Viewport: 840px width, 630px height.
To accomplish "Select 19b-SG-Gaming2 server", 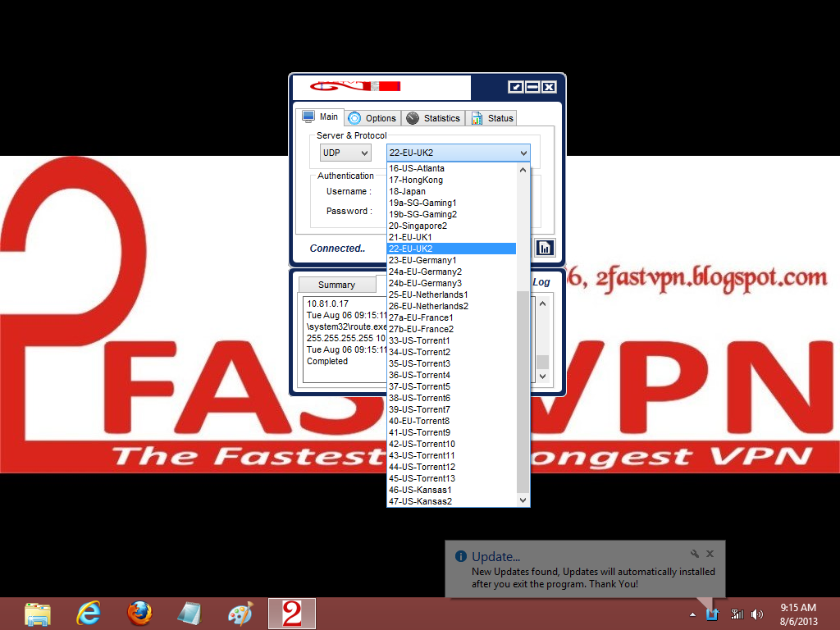I will 451,214.
